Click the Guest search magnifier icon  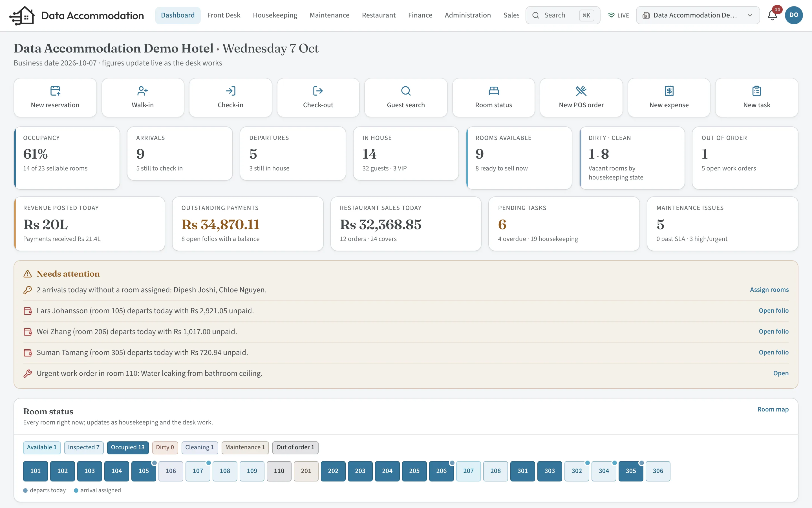406,91
